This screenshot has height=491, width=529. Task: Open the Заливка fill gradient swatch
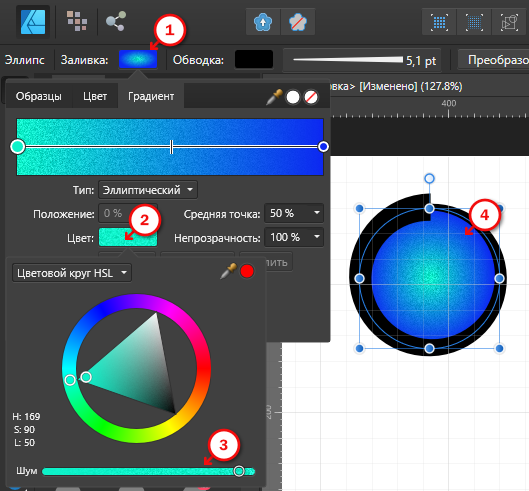pyautogui.click(x=138, y=60)
